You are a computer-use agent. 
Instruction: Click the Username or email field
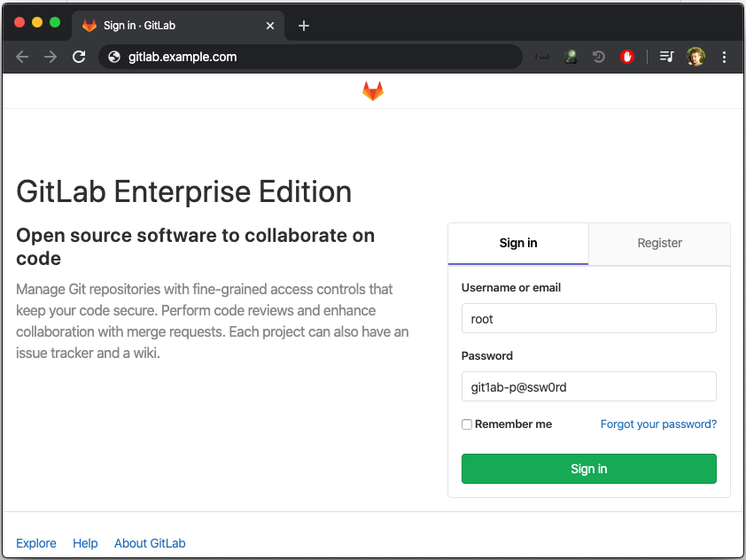(588, 318)
